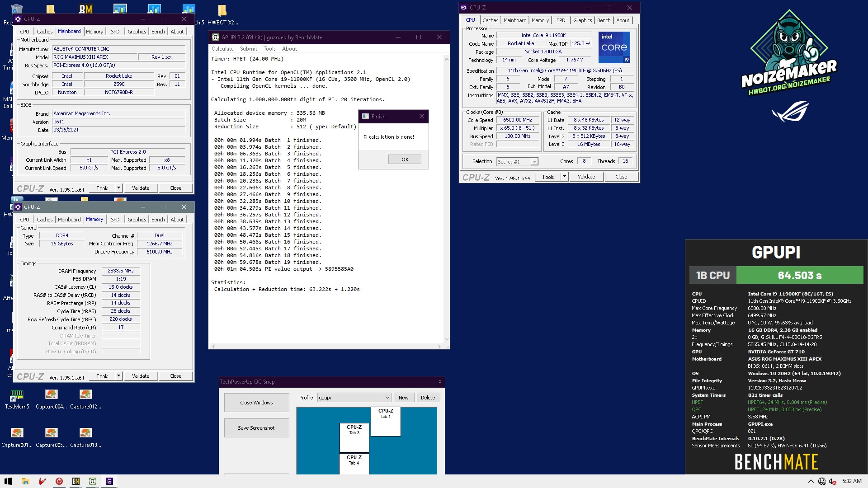The image size is (868, 488).
Task: Click Delete profile button in OC Snap
Action: [428, 398]
